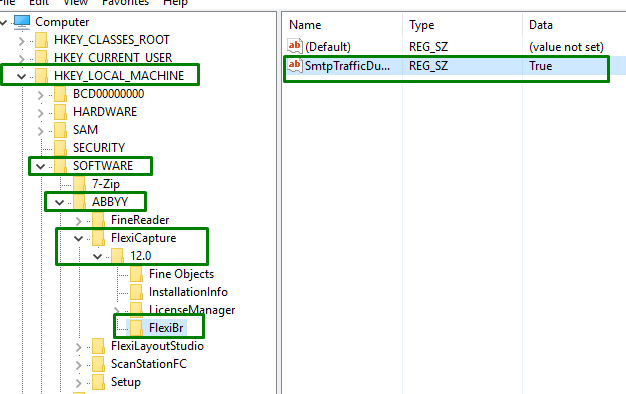
Task: Expand the FlexiLayoutStudio key
Action: point(78,347)
